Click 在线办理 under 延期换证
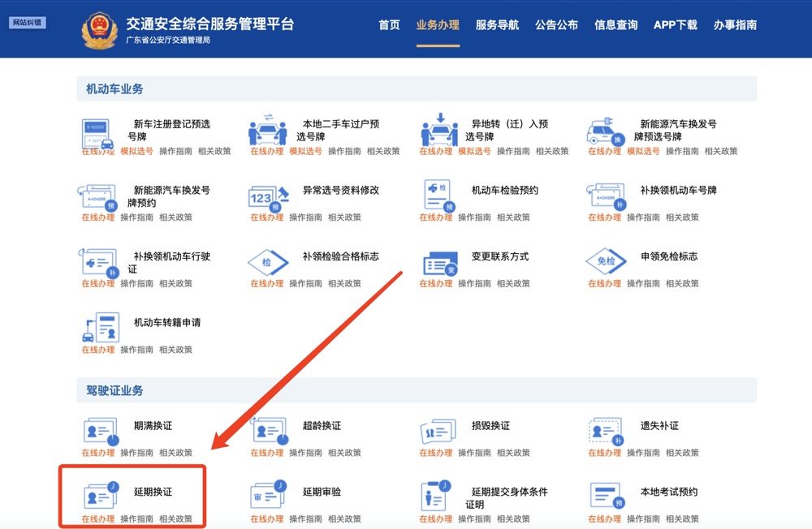This screenshot has height=529, width=812. pyautogui.click(x=97, y=519)
